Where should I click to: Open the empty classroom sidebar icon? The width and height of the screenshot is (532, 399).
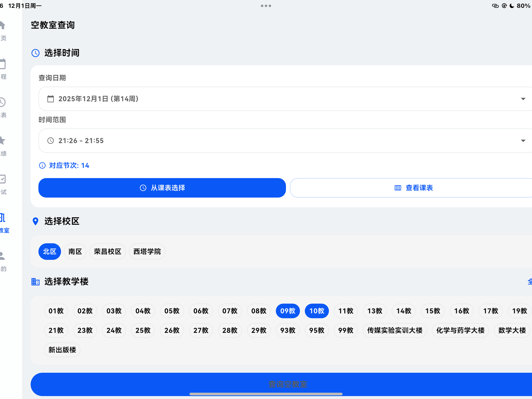[2, 218]
